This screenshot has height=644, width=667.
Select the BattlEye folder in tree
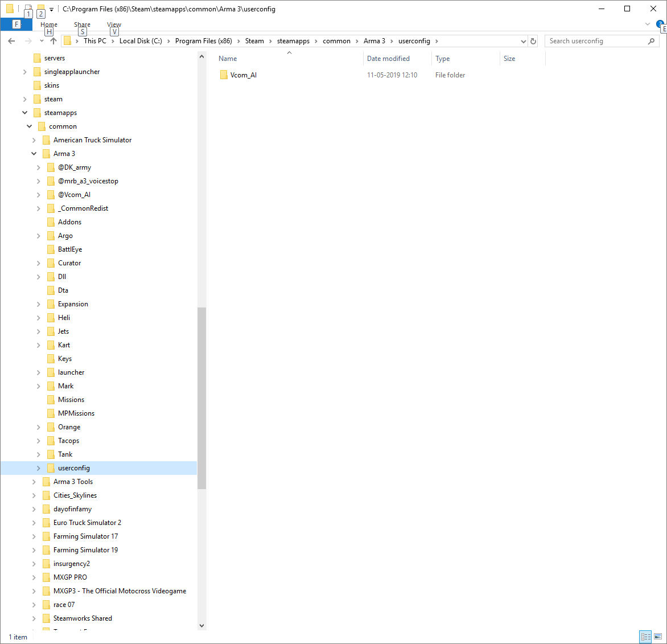click(x=70, y=249)
